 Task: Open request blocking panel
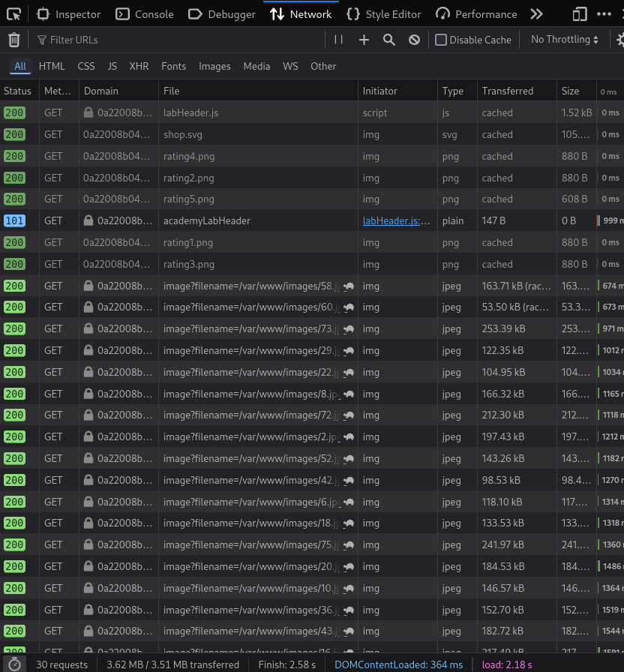pyautogui.click(x=414, y=40)
